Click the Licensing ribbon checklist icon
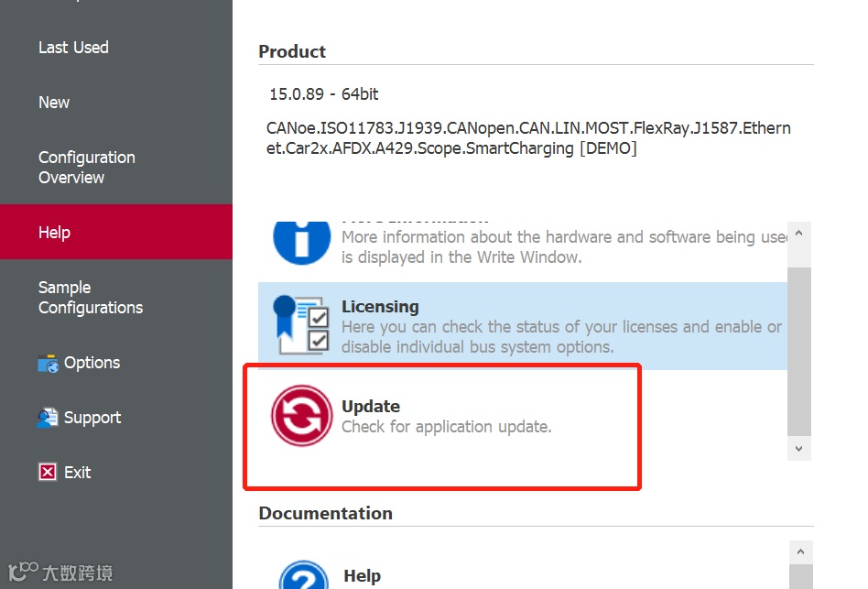868x589 pixels. click(x=301, y=325)
